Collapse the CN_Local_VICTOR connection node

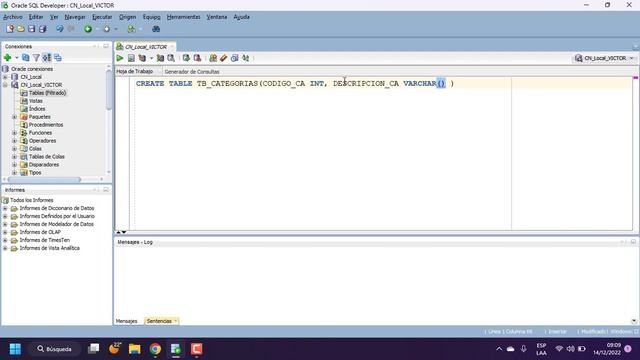click(x=5, y=85)
